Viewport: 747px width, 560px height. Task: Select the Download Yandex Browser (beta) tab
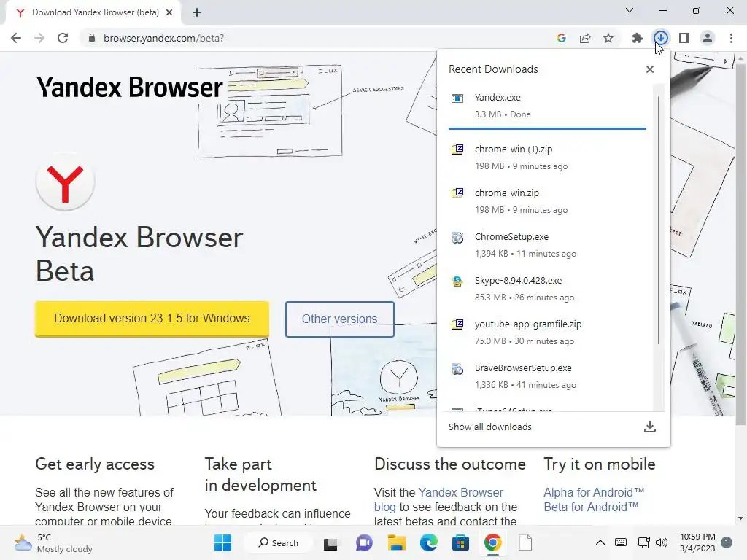tap(93, 12)
